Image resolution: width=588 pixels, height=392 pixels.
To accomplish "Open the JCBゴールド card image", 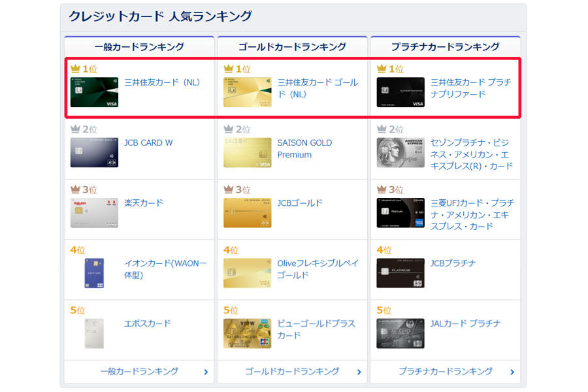I will point(247,213).
